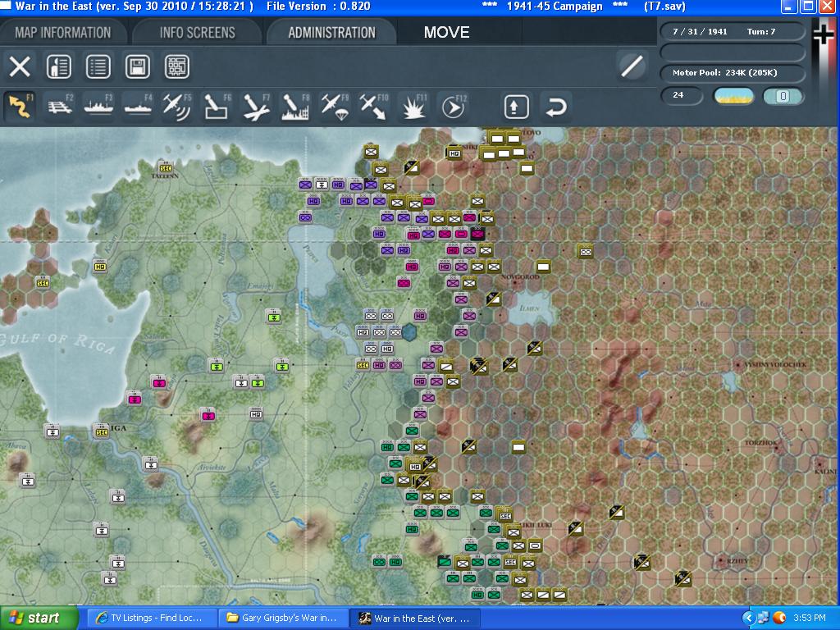Select the yellow SEC unit at Riga

point(101,431)
